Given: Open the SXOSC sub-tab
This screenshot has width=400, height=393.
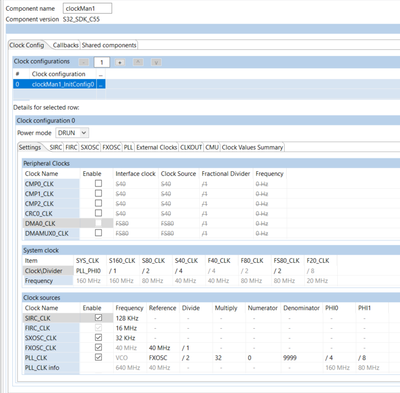Looking at the screenshot, I should click(x=90, y=147).
